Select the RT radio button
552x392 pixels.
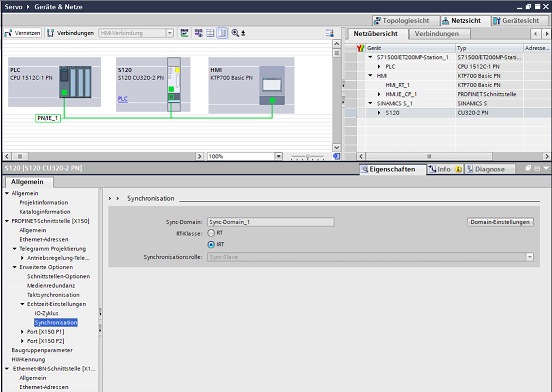[x=211, y=233]
